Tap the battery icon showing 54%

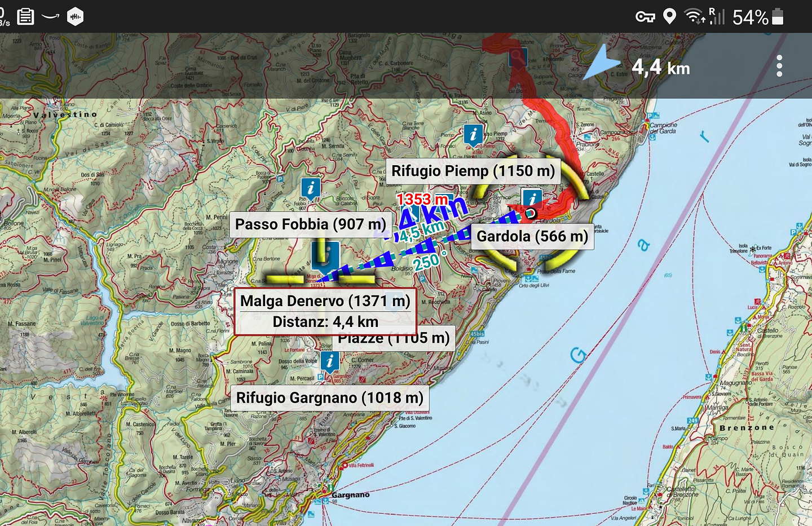778,17
